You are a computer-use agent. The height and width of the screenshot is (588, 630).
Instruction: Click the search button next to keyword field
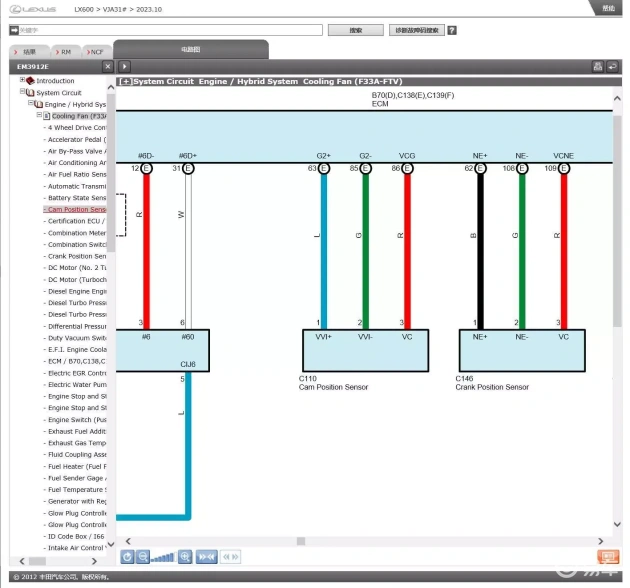[355, 30]
